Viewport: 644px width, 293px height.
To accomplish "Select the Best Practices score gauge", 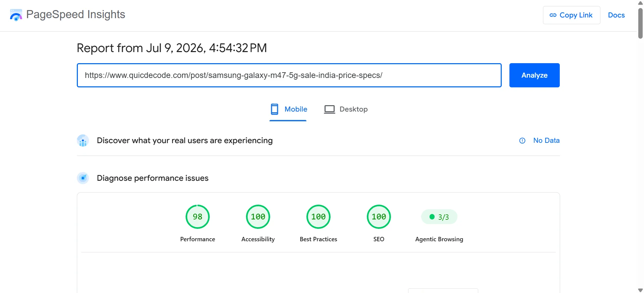I will (x=318, y=217).
